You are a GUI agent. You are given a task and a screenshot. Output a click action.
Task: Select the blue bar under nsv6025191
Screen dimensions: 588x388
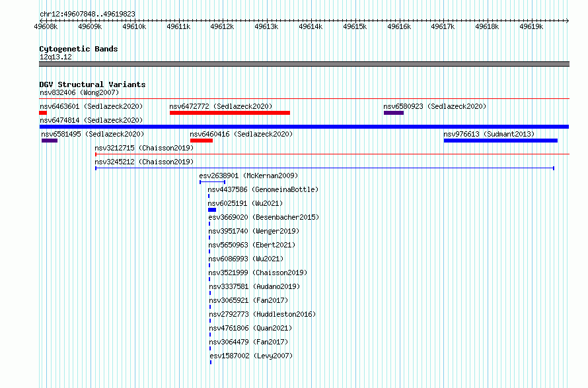click(x=212, y=210)
